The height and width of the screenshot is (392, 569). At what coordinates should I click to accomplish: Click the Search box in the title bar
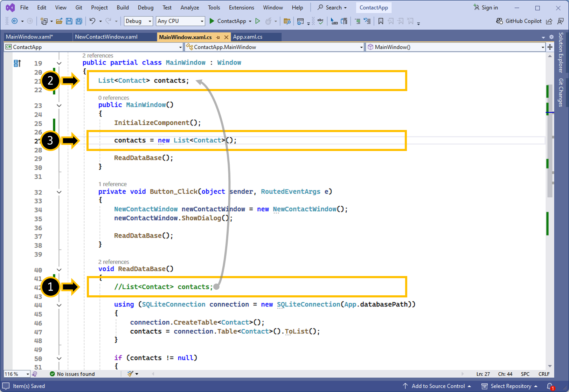[332, 7]
